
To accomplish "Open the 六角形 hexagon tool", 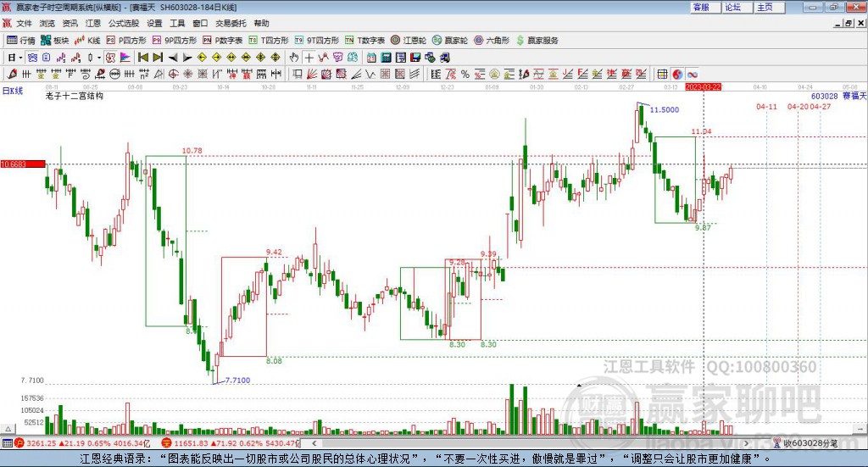I will click(x=492, y=41).
